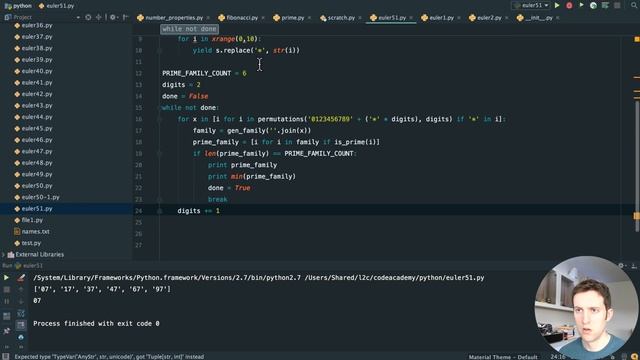Click the python breadcrumb in navigation bar
Image resolution: width=640 pixels, height=360 pixels.
[18, 6]
